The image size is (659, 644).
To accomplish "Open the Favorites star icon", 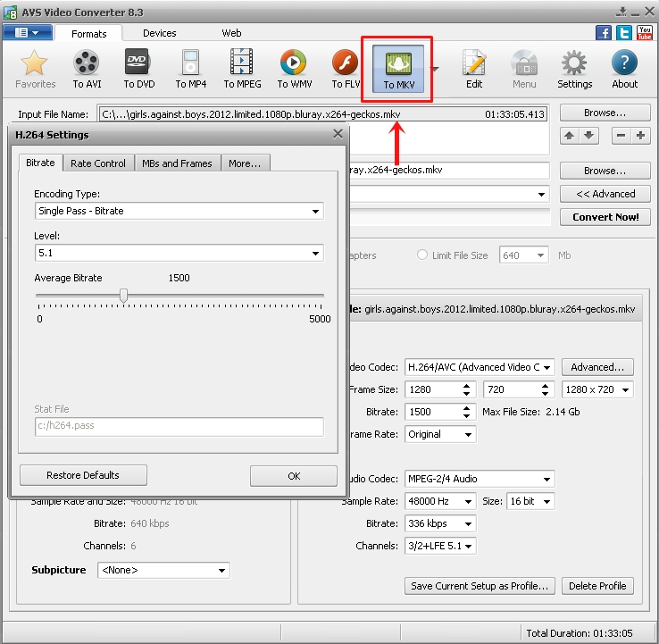I will [x=35, y=69].
